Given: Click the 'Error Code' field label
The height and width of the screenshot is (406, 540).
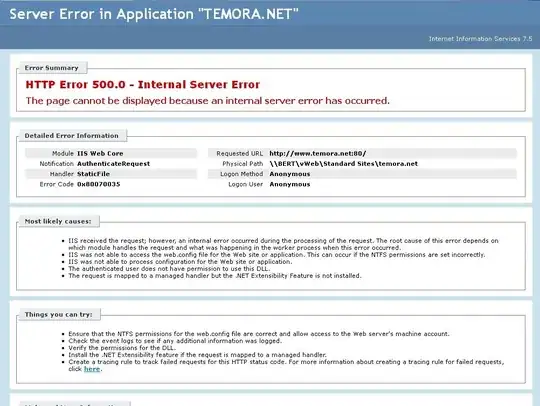Looking at the screenshot, I should 56,184.
